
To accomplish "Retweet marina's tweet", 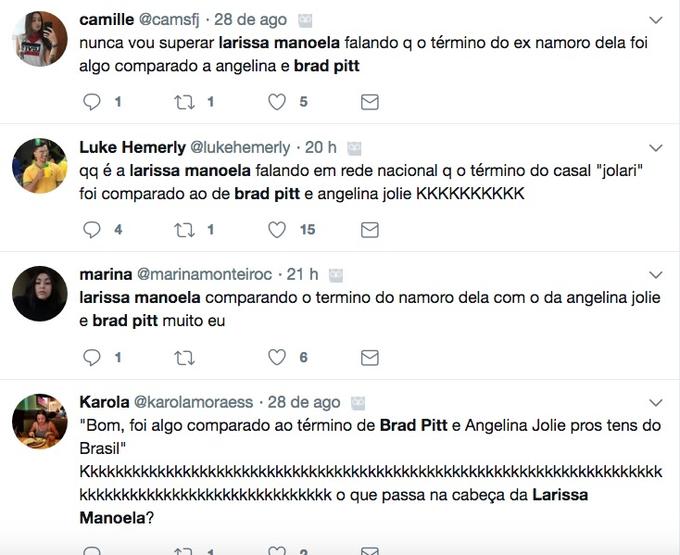I will tap(185, 358).
